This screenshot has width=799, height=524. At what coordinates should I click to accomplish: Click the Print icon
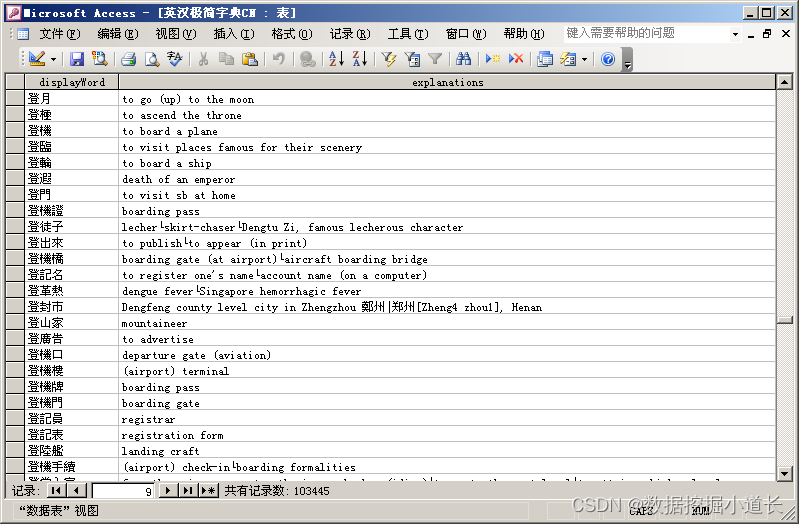[x=128, y=59]
